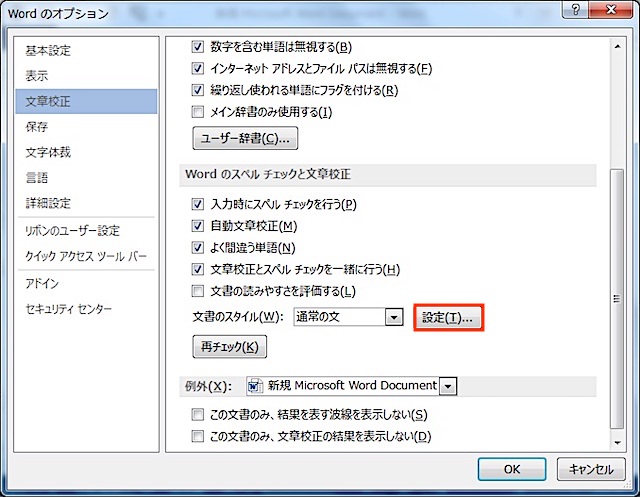Enable メイン辞書のみ使用する checkbox
Viewport: 640px width, 497px height.
(198, 111)
